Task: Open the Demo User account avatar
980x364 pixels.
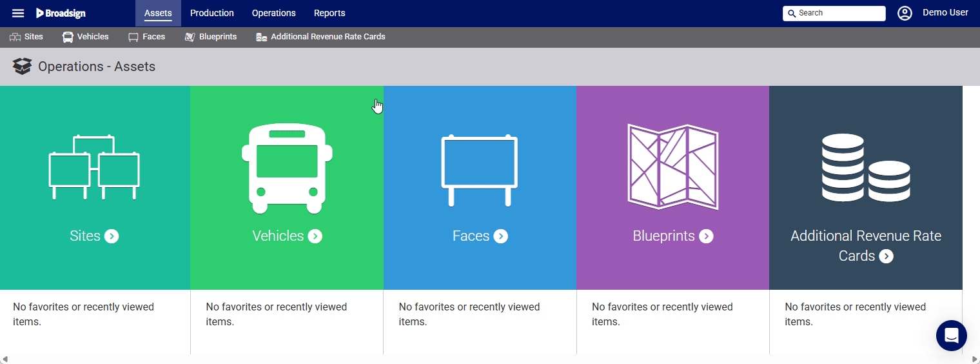Action: (x=905, y=13)
